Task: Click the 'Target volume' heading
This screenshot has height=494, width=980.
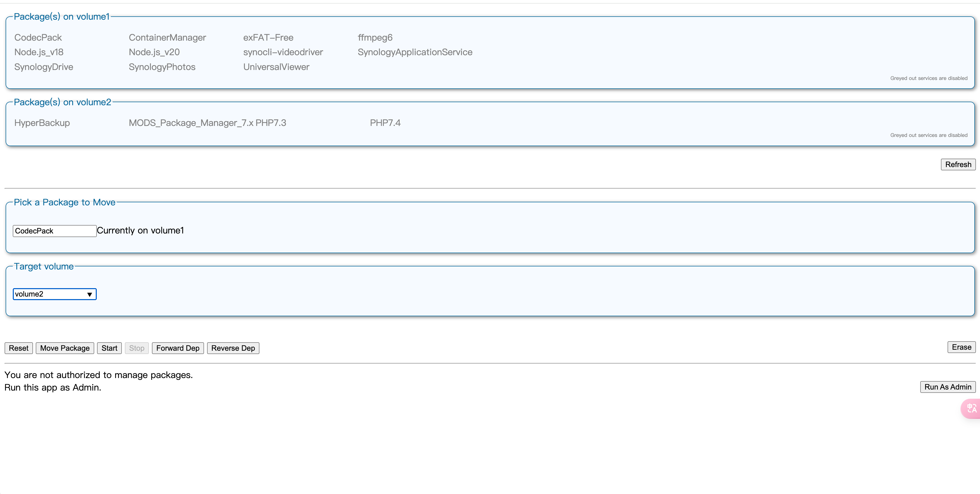Action: [x=44, y=266]
